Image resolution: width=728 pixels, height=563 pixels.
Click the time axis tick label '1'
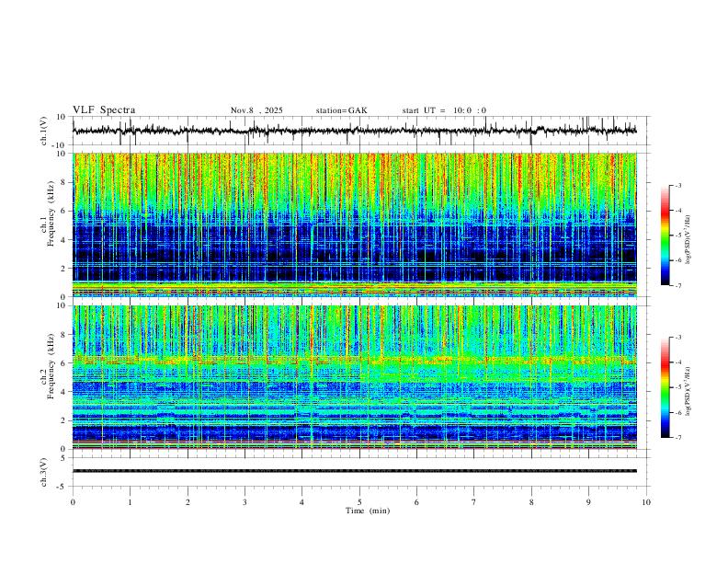(x=131, y=502)
